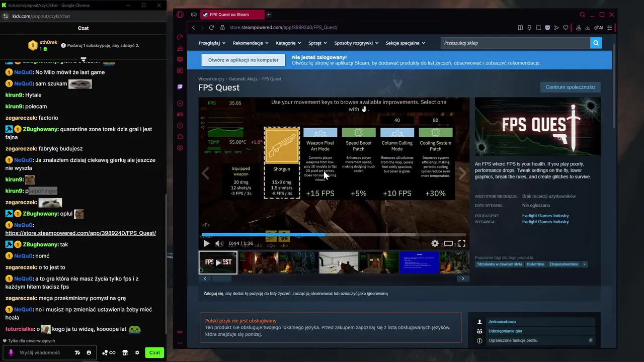Expand the Sprzęt dropdown menu
The height and width of the screenshot is (362, 644).
point(318,43)
